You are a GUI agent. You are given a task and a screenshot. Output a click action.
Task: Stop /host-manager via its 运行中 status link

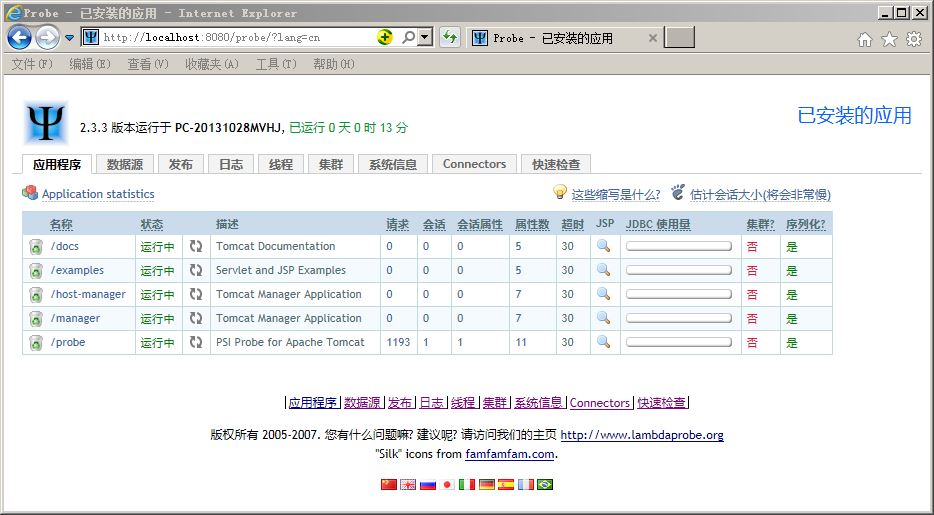[x=157, y=295]
